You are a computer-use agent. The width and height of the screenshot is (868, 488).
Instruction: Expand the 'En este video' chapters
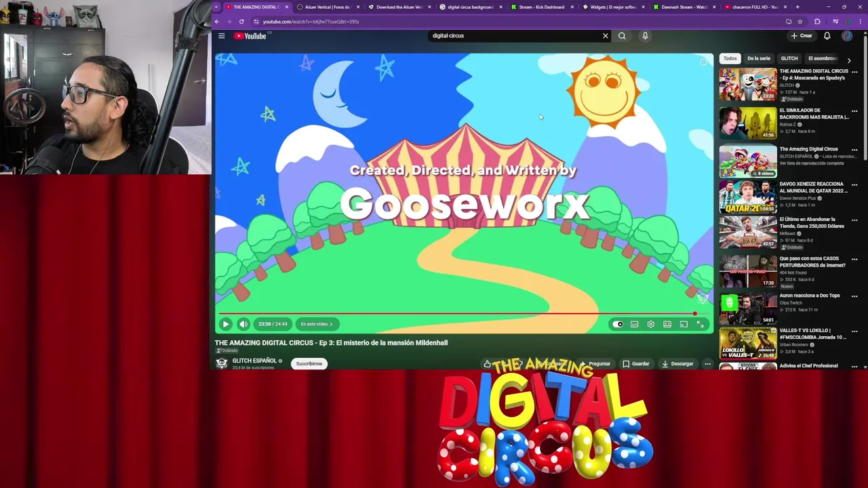[x=317, y=324]
